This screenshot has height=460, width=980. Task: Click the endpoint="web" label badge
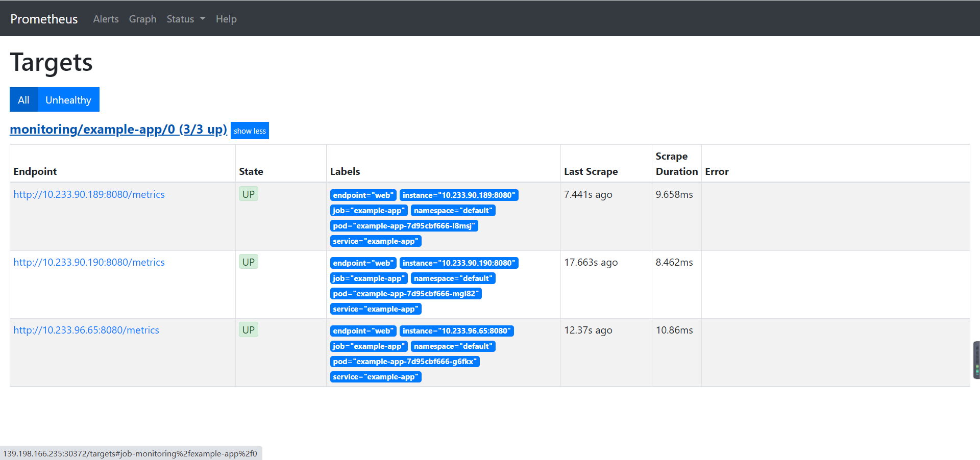click(363, 195)
